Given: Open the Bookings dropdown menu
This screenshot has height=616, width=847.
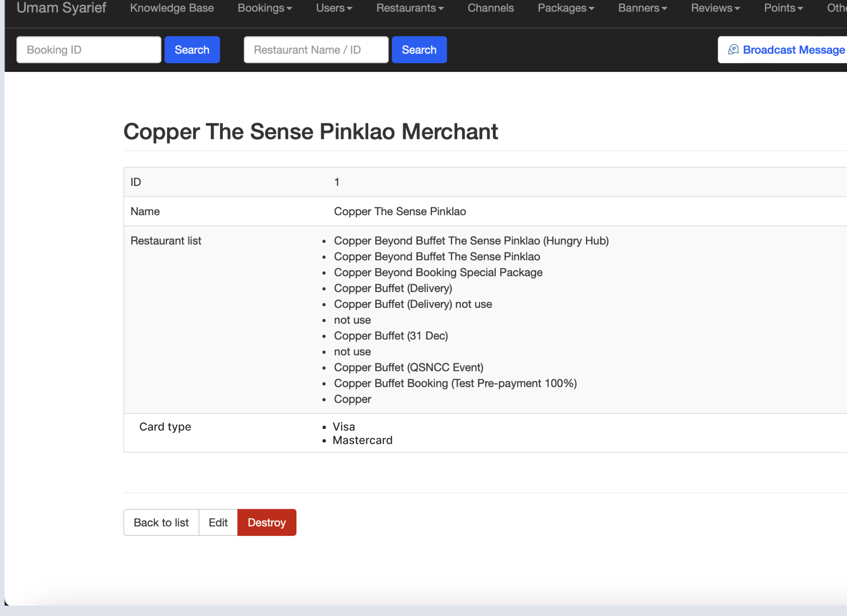Looking at the screenshot, I should pos(265,8).
